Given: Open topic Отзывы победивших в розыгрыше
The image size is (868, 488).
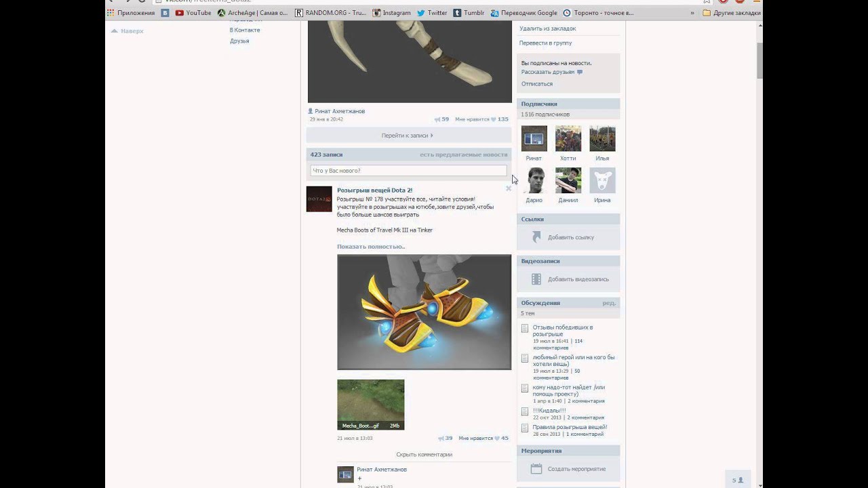Looking at the screenshot, I should (x=562, y=331).
